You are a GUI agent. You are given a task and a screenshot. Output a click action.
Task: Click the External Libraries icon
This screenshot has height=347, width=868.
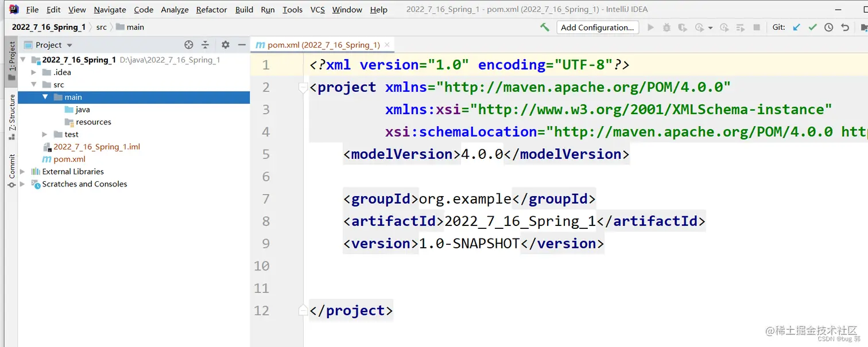tap(36, 171)
